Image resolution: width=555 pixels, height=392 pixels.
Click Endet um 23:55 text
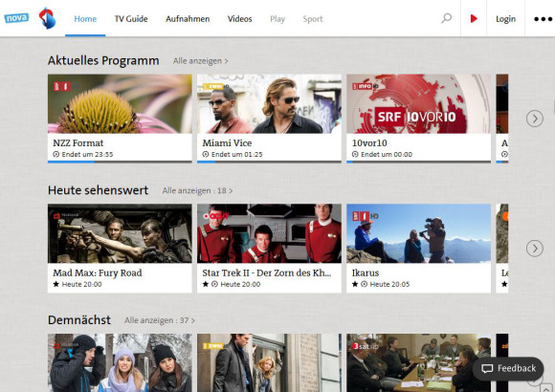[87, 154]
